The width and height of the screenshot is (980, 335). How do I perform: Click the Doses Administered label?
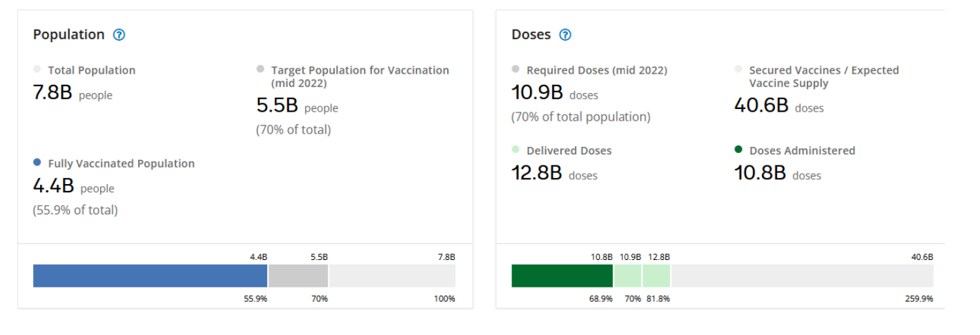coord(802,150)
